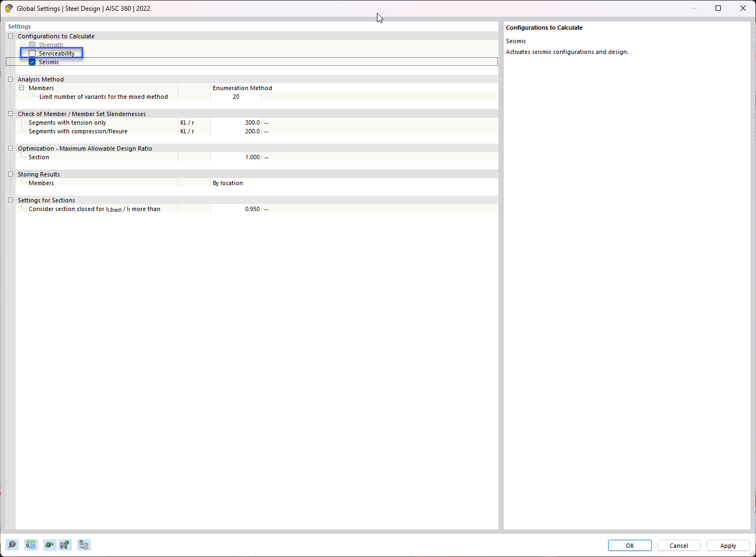Import settings using the green arrow icon
The width and height of the screenshot is (756, 557).
[49, 545]
